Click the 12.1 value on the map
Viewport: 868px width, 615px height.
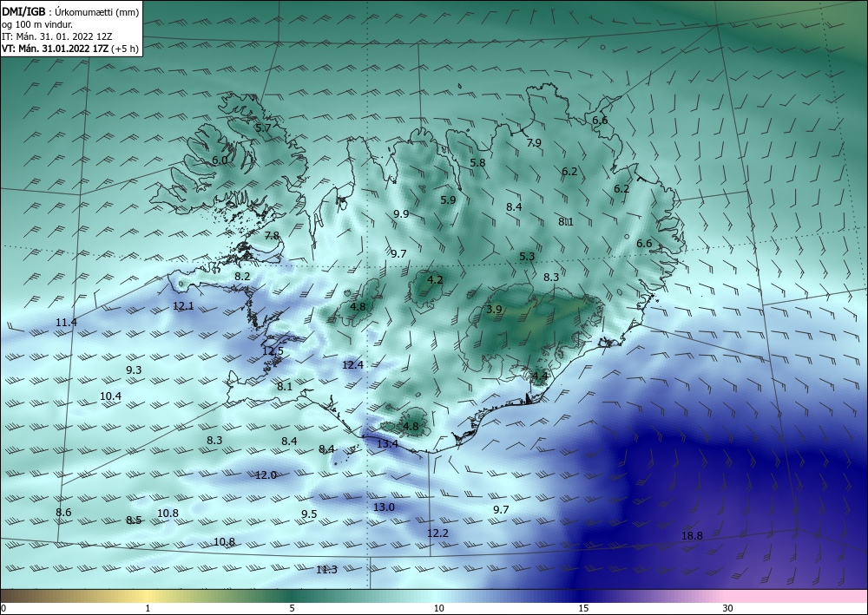[183, 306]
